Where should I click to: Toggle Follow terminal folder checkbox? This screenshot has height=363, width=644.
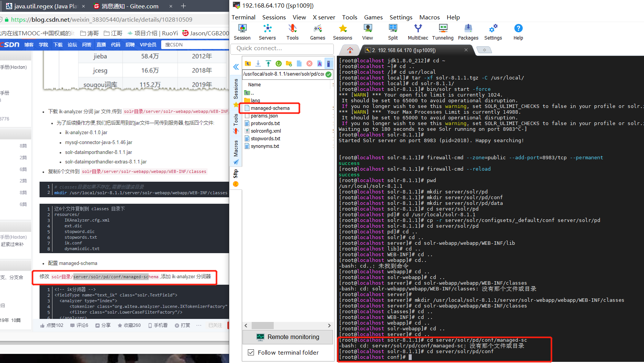coord(251,352)
